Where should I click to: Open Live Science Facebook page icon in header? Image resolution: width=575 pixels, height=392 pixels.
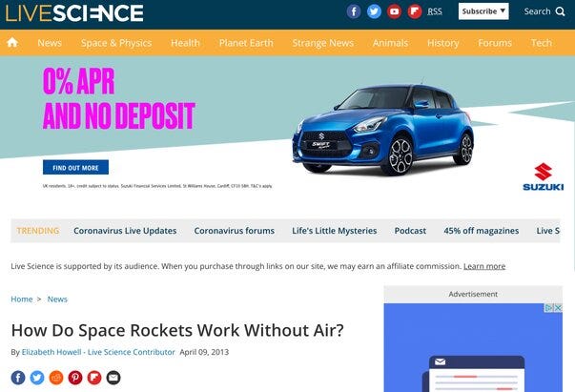[x=354, y=11]
